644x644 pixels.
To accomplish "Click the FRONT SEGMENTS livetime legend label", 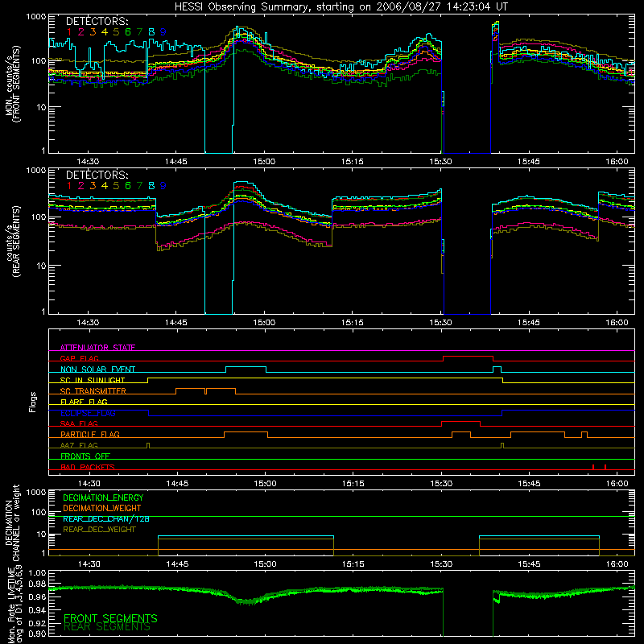I will tap(110, 618).
